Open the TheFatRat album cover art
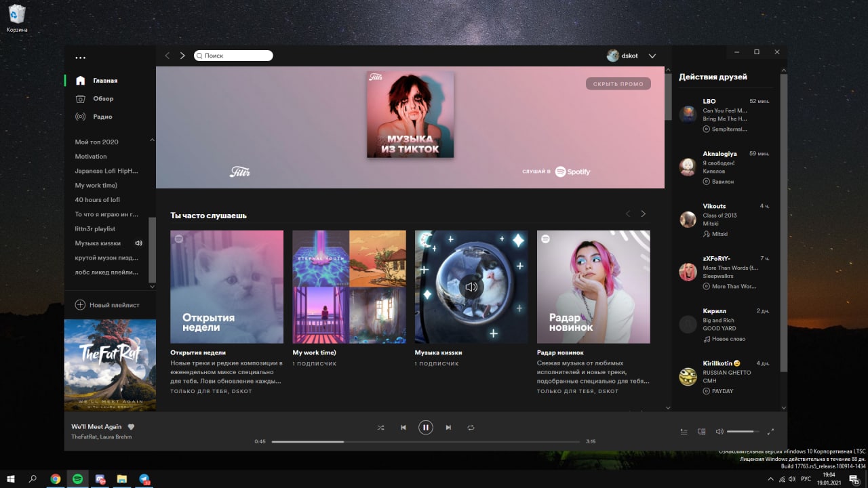This screenshot has width=868, height=488. click(110, 365)
